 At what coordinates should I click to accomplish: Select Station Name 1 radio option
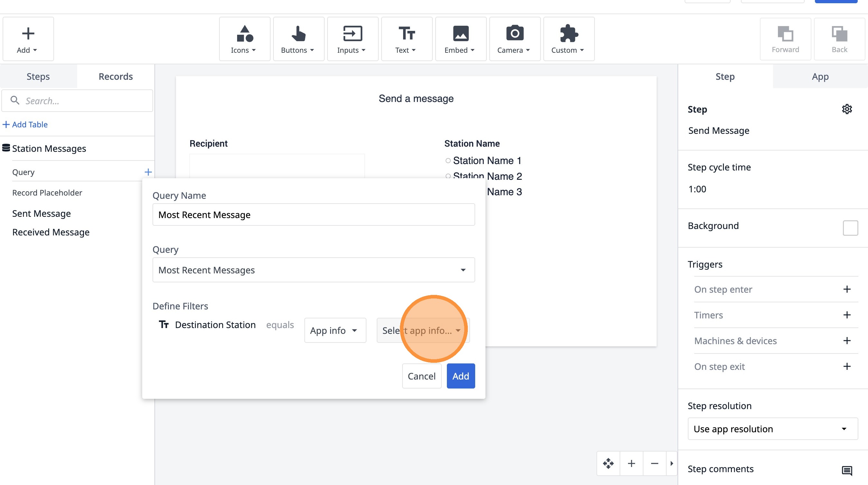(448, 161)
